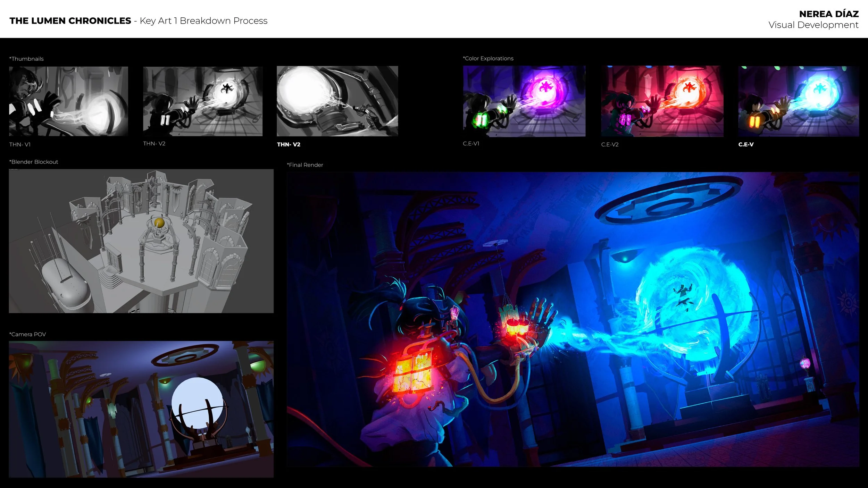This screenshot has height=488, width=868.
Task: Click the '*Final Render' section label
Action: 305,165
